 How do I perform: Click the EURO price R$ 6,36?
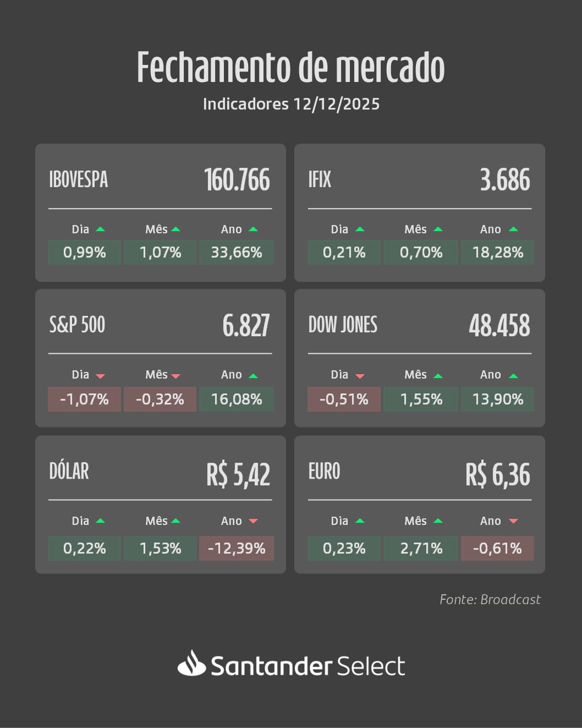(x=498, y=474)
